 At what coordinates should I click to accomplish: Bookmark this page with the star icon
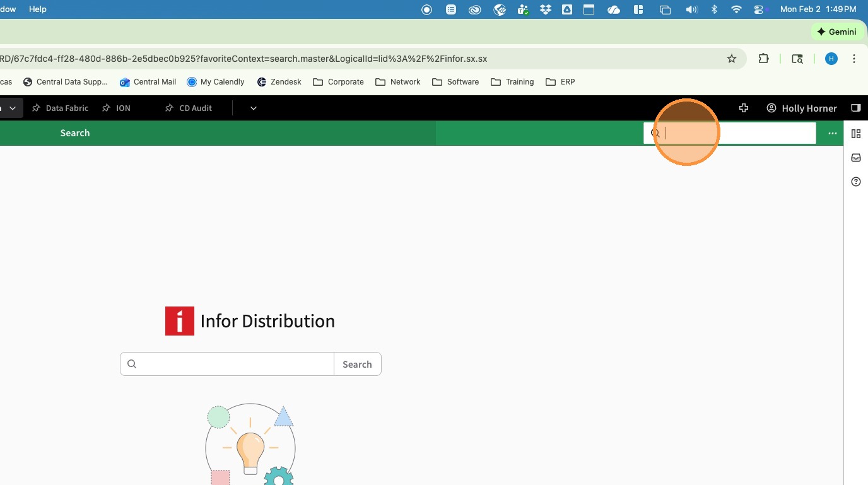(732, 59)
